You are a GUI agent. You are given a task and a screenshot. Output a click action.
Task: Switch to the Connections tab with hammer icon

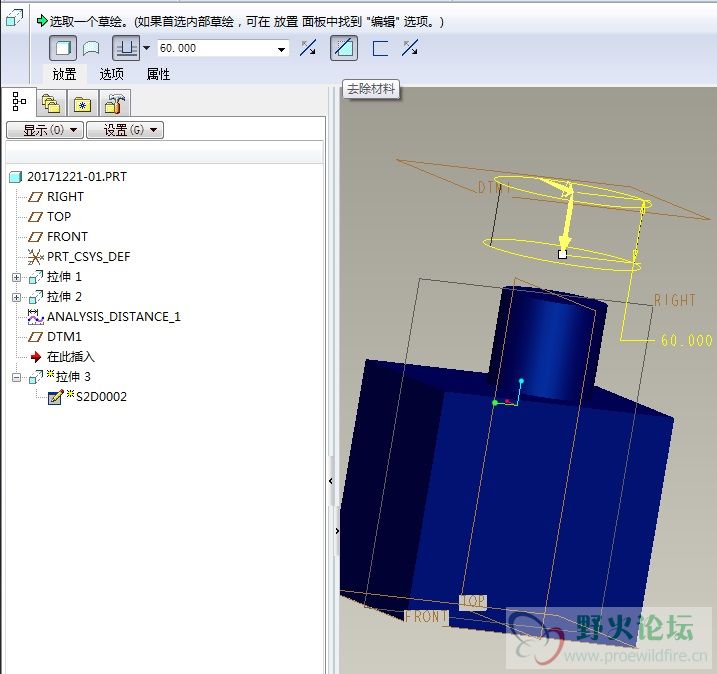click(x=114, y=104)
